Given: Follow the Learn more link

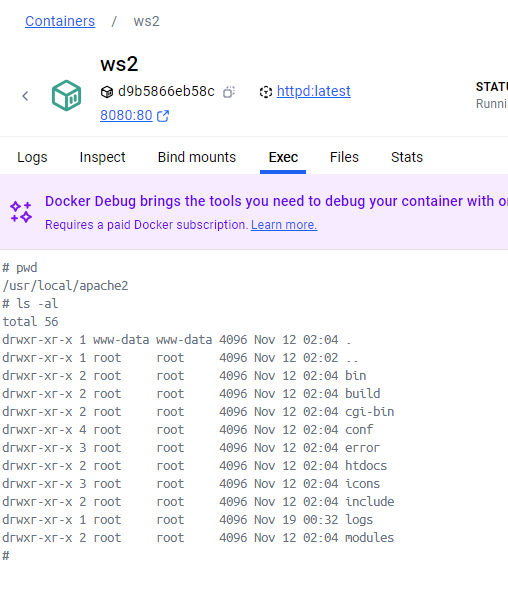Looking at the screenshot, I should (284, 225).
